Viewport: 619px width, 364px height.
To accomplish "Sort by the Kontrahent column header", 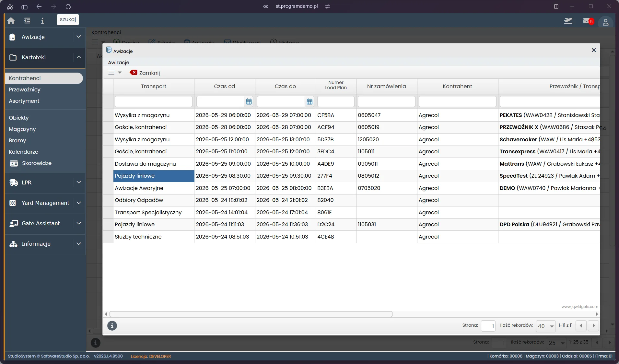I will [457, 86].
